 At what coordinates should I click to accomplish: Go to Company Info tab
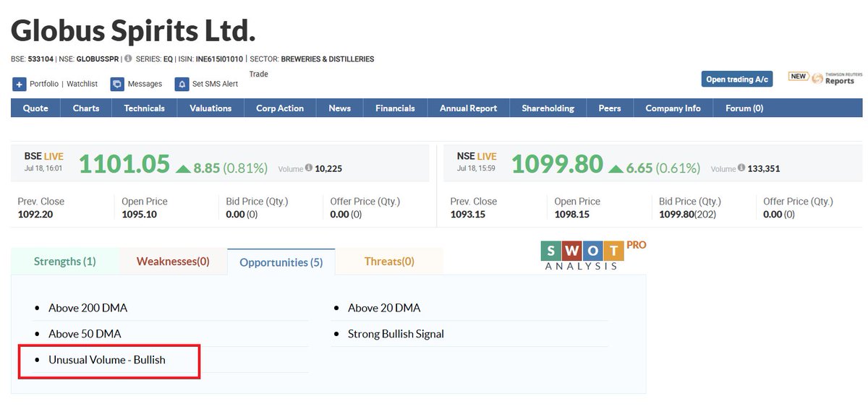(673, 108)
